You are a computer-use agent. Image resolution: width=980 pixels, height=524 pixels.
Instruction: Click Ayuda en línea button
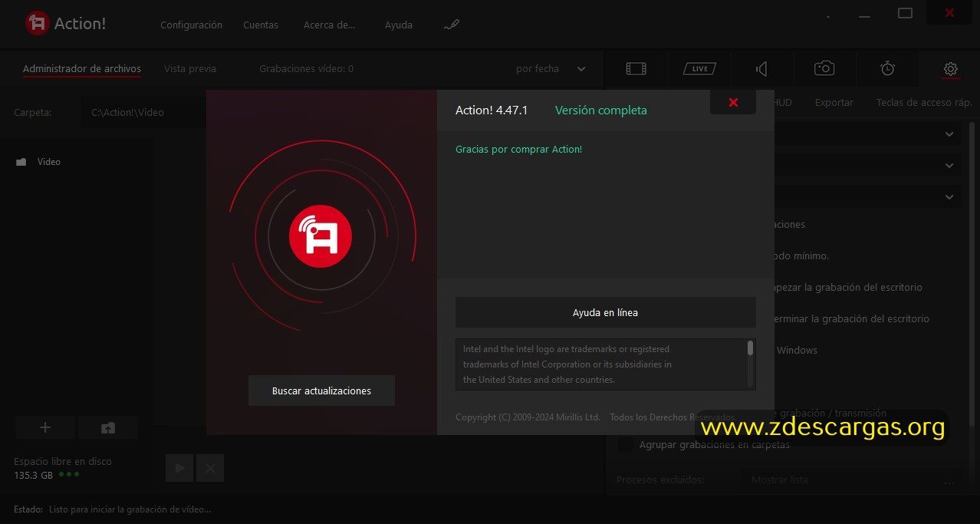click(605, 312)
